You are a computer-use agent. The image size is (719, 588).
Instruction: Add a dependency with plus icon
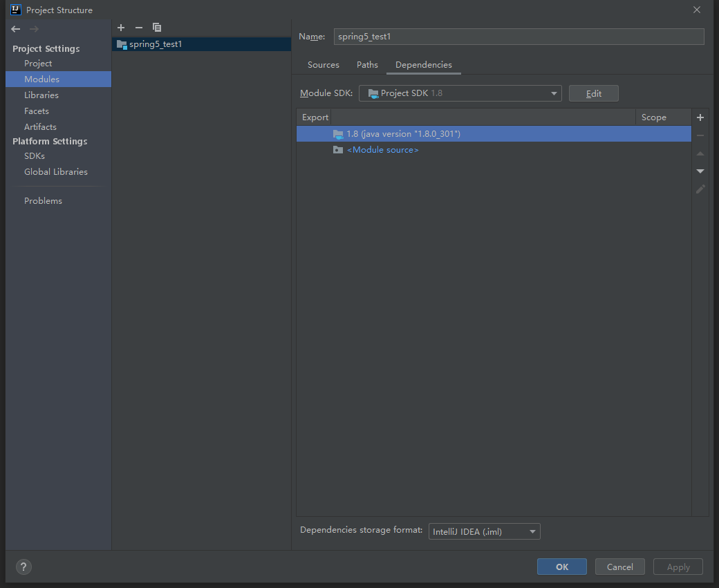(700, 117)
